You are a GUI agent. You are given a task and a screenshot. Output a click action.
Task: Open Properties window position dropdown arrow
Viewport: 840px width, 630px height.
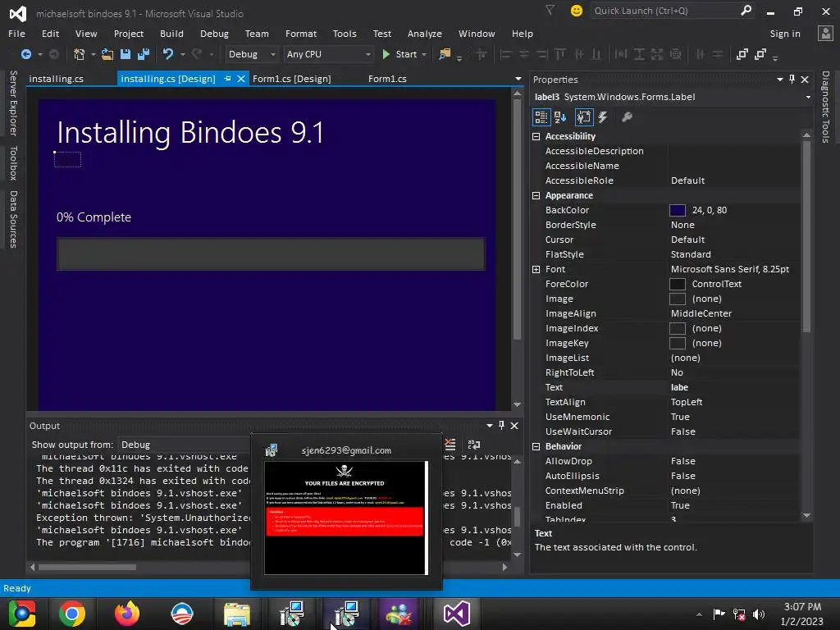tap(780, 80)
